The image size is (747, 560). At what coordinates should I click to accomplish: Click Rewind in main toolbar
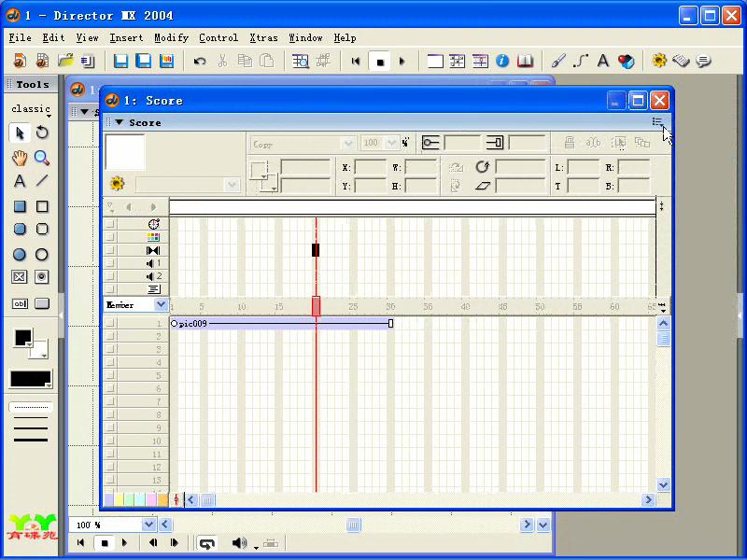point(356,61)
